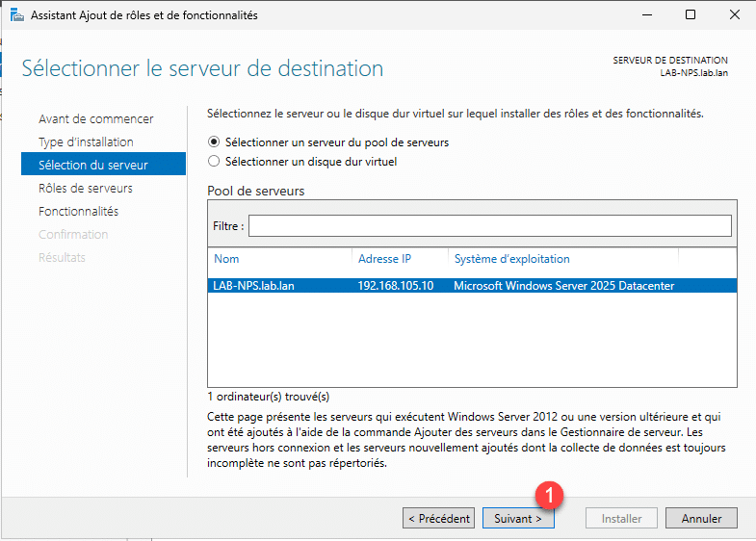Click the Filtre text input field

(x=489, y=225)
